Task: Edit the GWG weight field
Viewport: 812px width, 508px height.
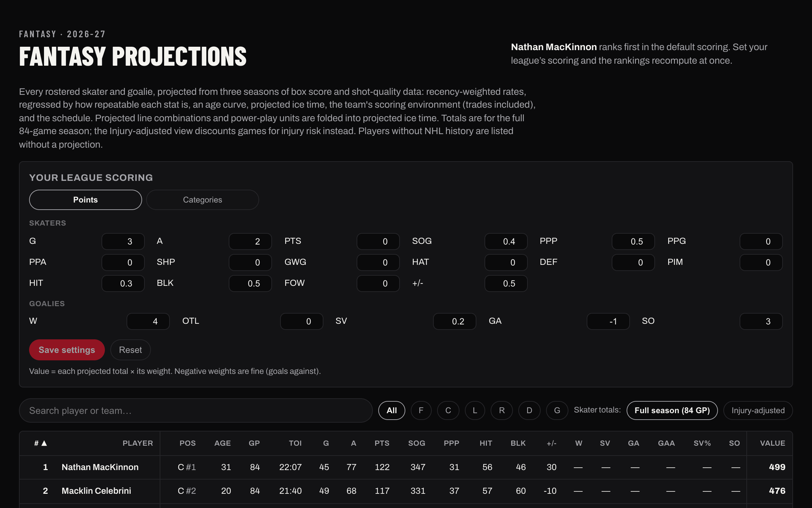Action: [x=378, y=262]
